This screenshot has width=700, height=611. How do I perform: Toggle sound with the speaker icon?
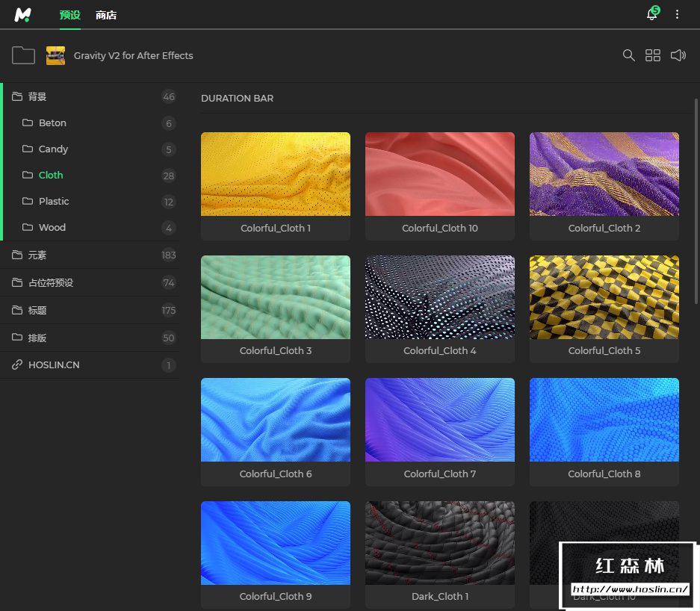678,55
